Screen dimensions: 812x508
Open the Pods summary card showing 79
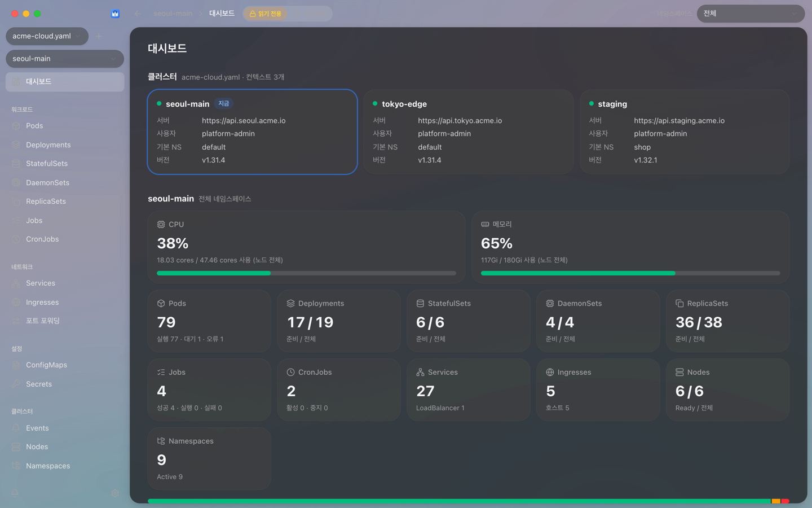coord(209,321)
